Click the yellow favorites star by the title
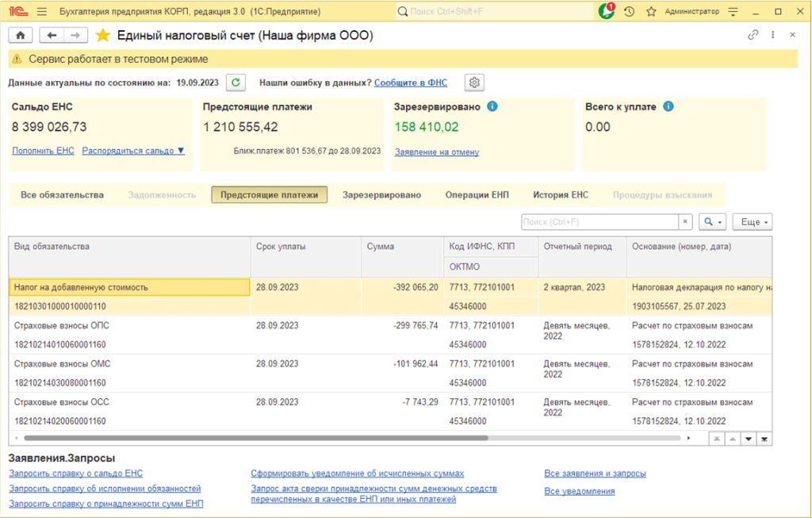 (x=102, y=36)
